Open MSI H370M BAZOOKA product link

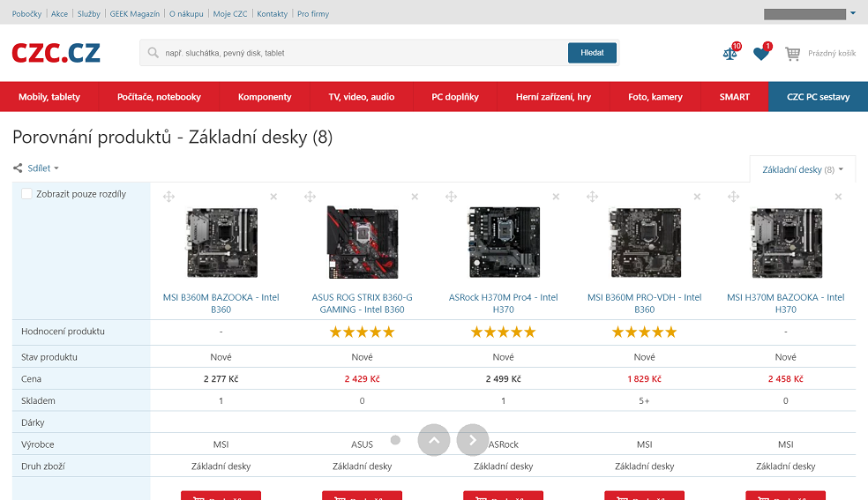[785, 303]
